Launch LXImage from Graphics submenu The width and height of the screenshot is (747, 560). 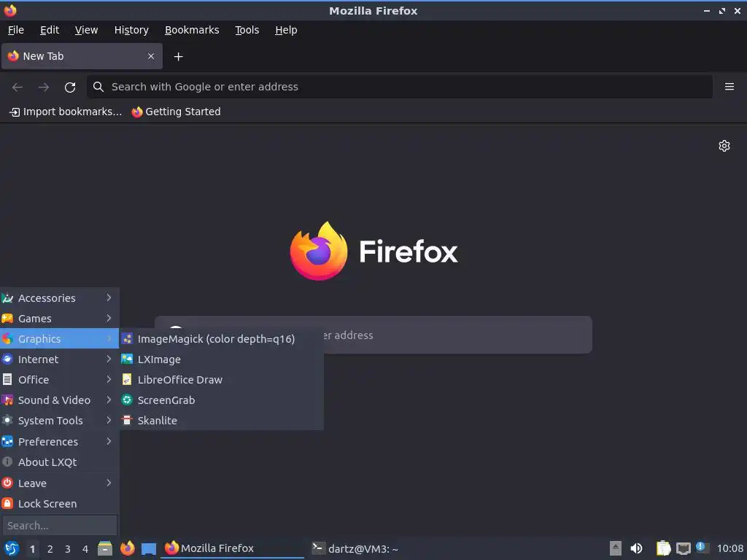point(222,359)
